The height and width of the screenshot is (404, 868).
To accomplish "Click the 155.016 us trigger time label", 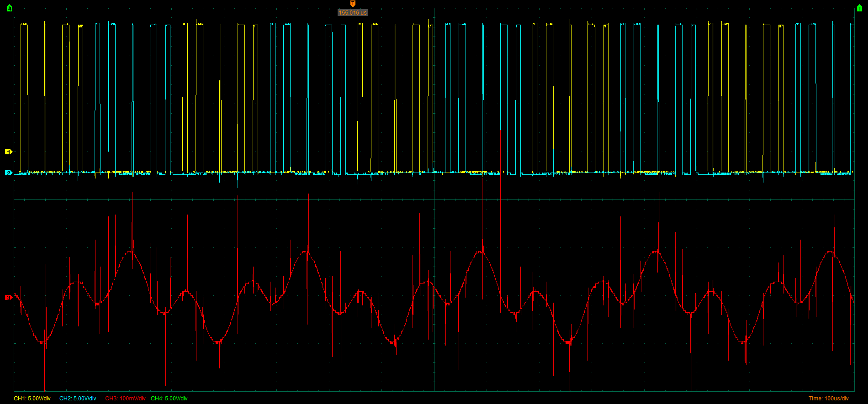I will (x=353, y=13).
